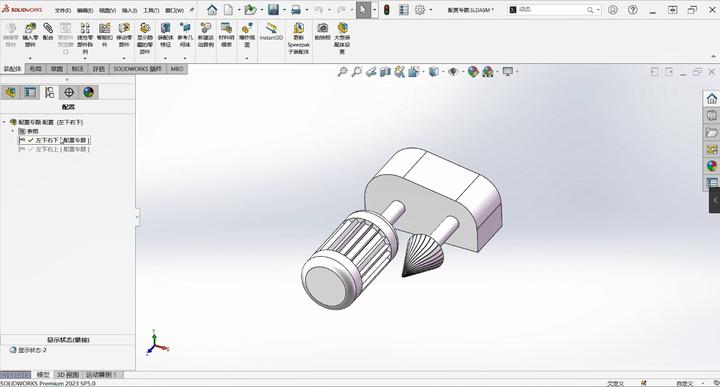Open the View Settings monitor icon
Viewport: 720px width, 387px height.
click(507, 72)
